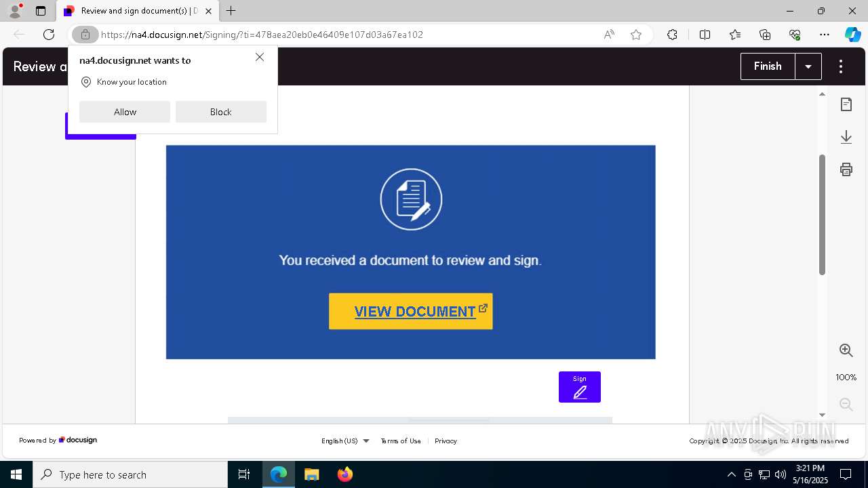Click the Finish button
The height and width of the screenshot is (488, 868).
pyautogui.click(x=768, y=66)
